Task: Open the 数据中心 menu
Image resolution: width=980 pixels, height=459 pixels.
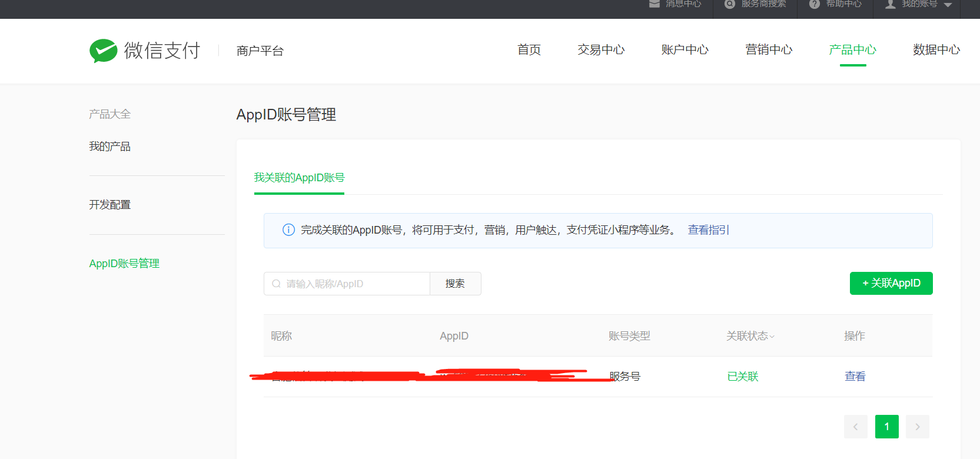Action: pyautogui.click(x=936, y=50)
